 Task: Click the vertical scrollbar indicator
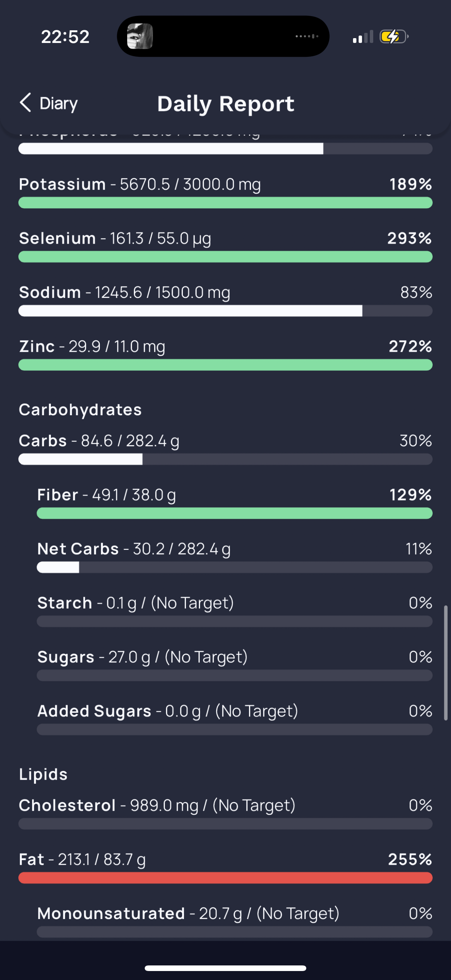446,663
